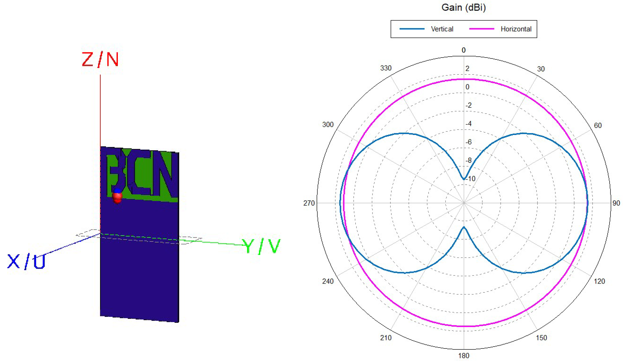Click the Z / N axis label
623x364 pixels.
(100, 59)
